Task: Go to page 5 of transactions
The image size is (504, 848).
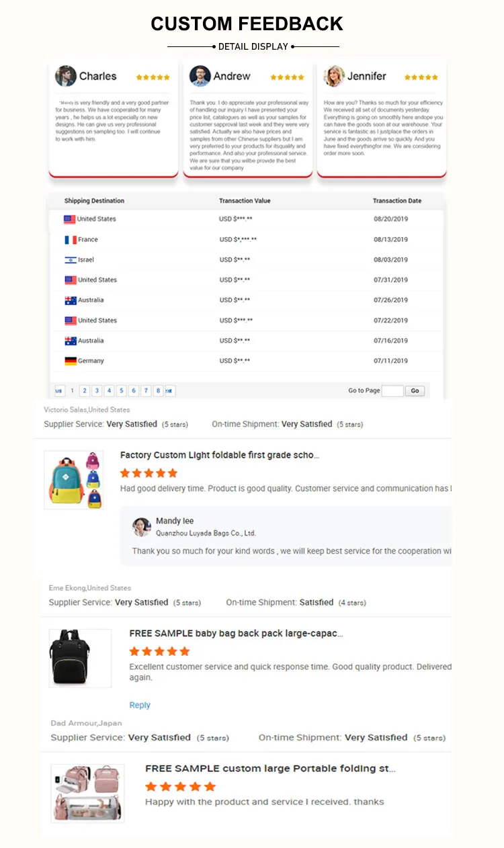Action: click(x=122, y=390)
